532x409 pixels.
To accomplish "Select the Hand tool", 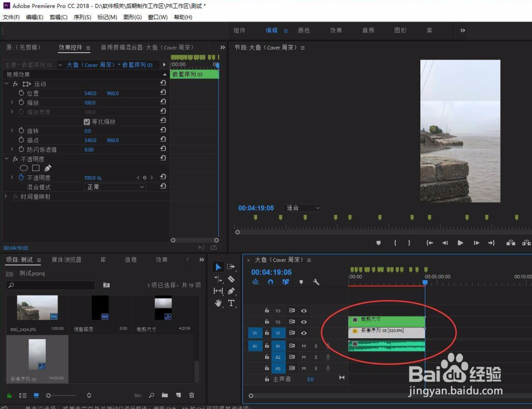I will pos(218,303).
